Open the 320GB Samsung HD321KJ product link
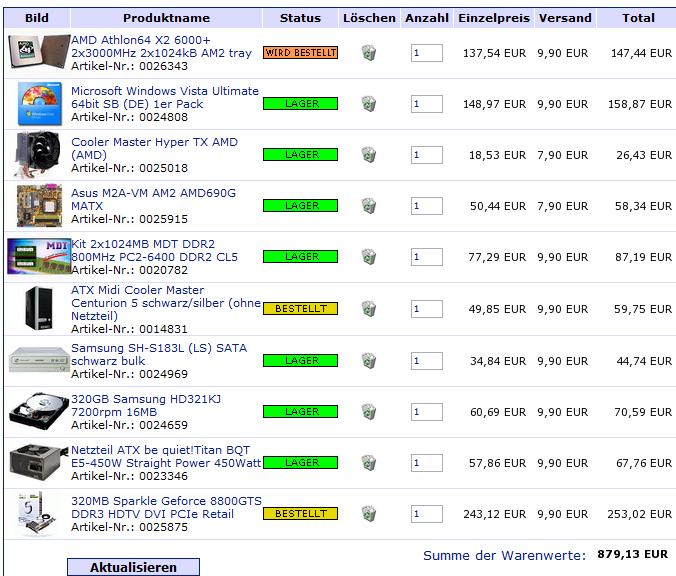Viewport: 676px width, 576px height. [146, 405]
